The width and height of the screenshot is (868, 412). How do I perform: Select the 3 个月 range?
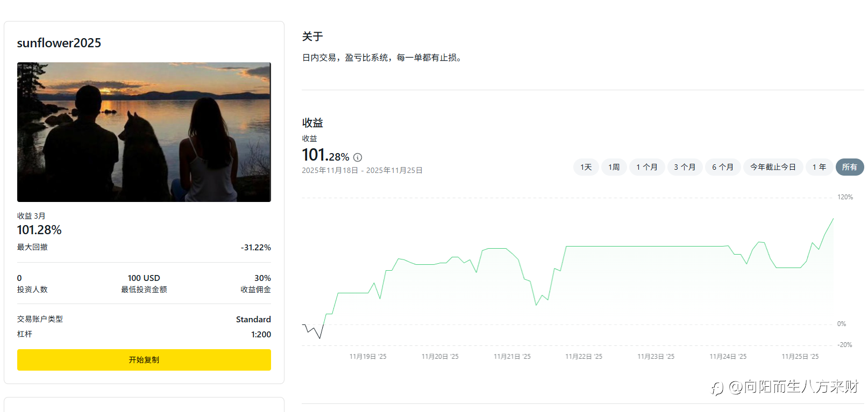685,167
